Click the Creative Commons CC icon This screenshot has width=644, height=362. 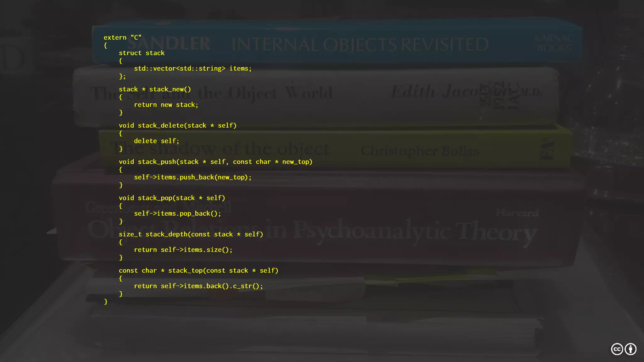tap(617, 349)
